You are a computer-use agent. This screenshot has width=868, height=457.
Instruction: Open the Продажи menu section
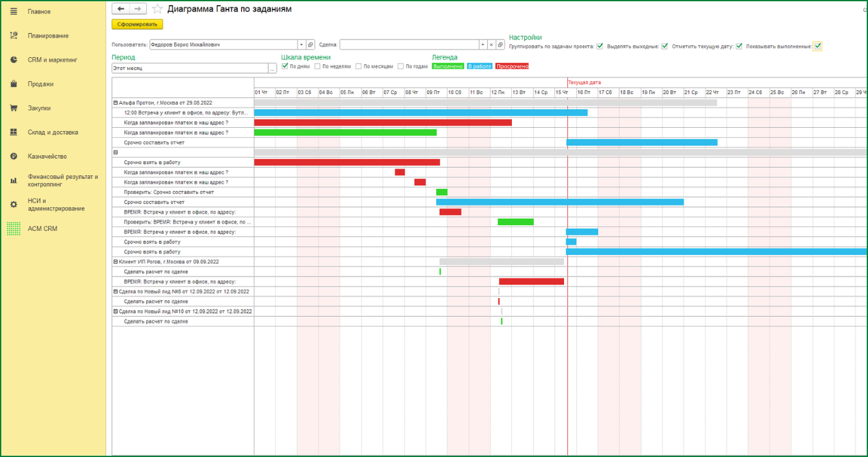click(x=41, y=84)
